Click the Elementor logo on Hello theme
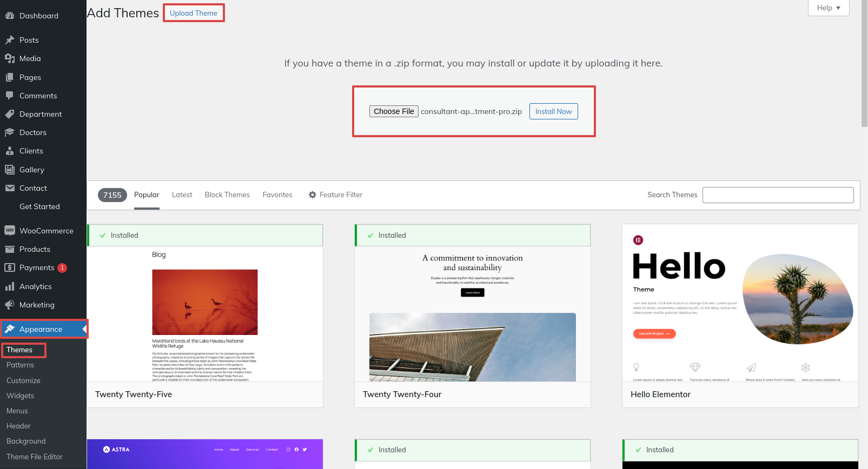 click(638, 240)
